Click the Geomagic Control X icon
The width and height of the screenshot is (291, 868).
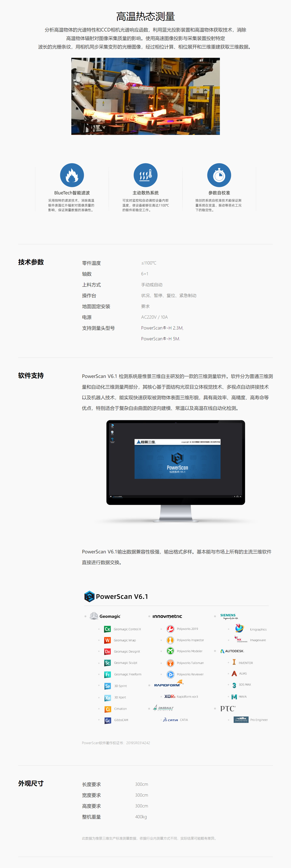click(x=107, y=629)
